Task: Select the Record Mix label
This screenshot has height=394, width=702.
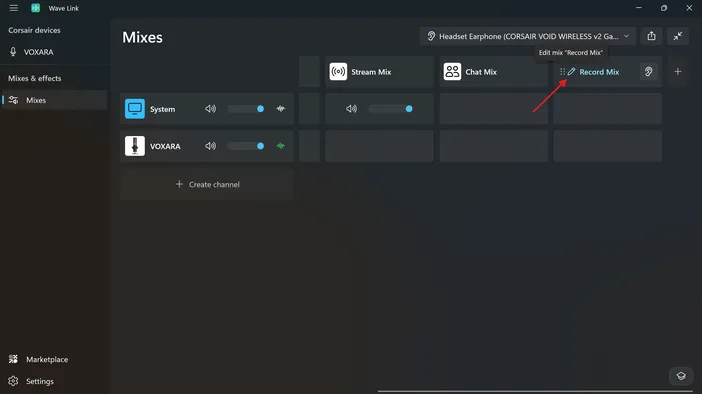Action: (599, 72)
